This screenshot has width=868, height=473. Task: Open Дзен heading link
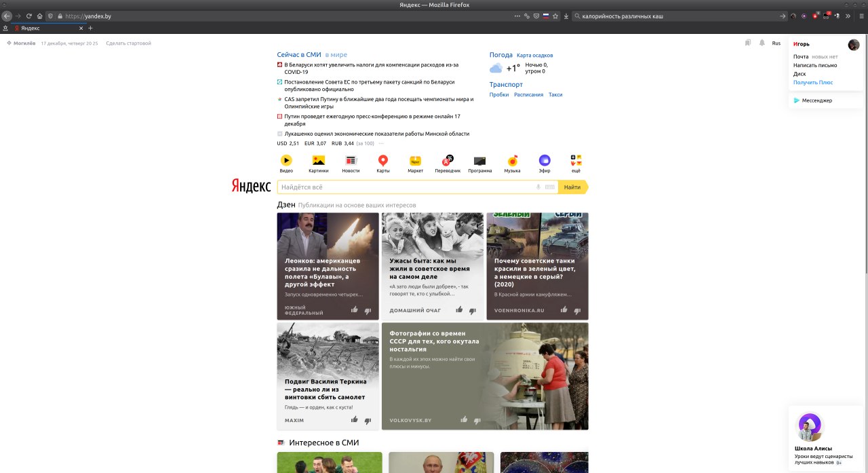point(286,204)
